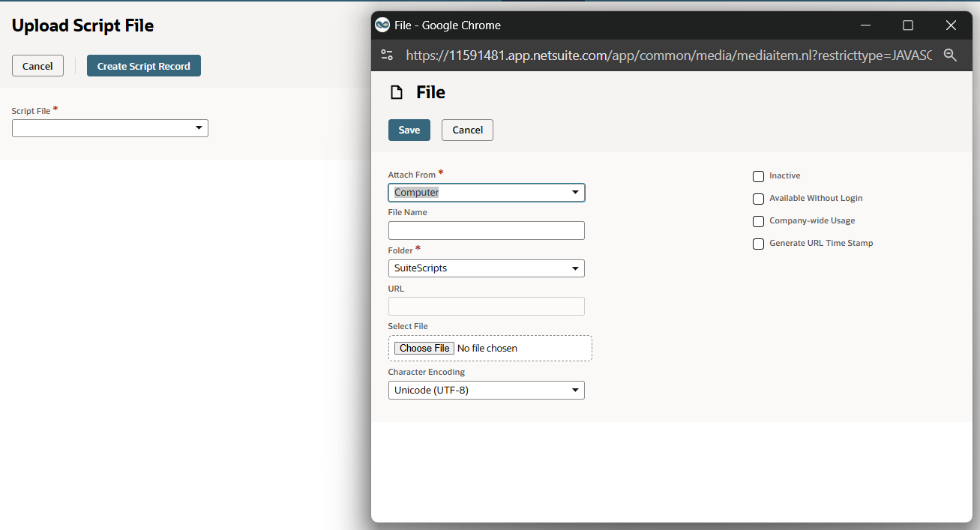Open the Folder dropdown showing SuiteScripts

coord(487,268)
